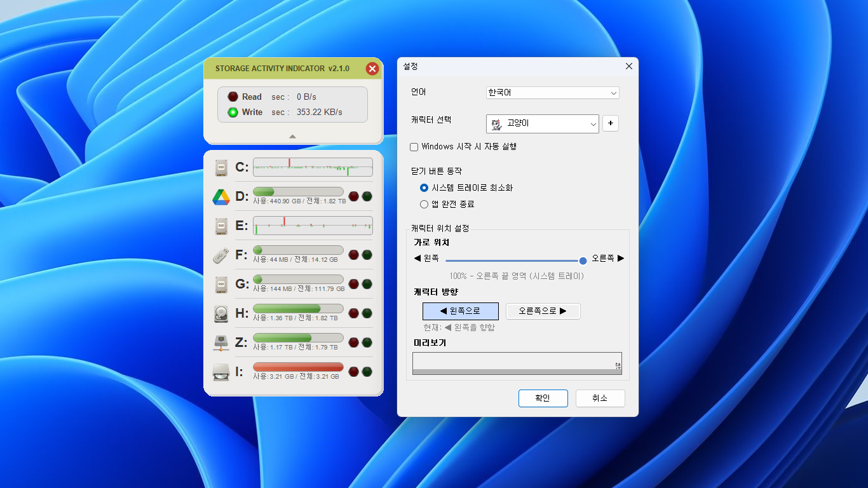
Task: Click the SSD icon for drive G:
Action: 221,285
